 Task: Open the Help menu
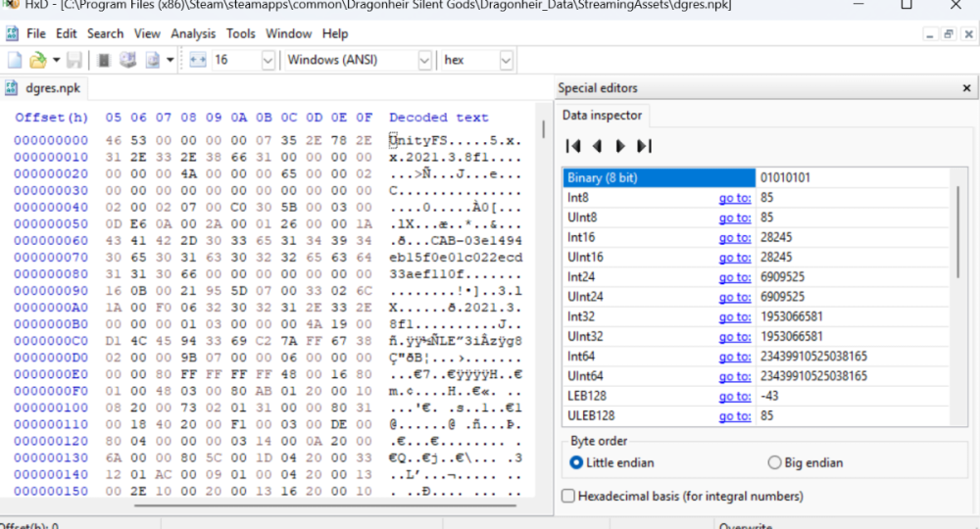pyautogui.click(x=335, y=33)
